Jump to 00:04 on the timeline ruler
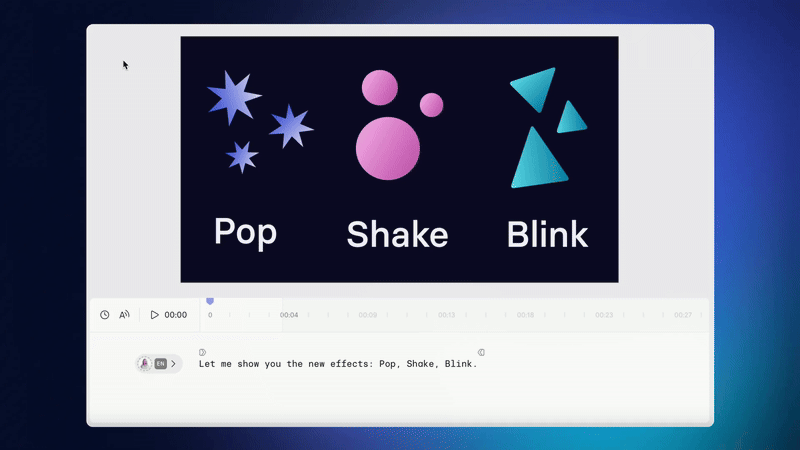The width and height of the screenshot is (800, 450). coord(289,315)
